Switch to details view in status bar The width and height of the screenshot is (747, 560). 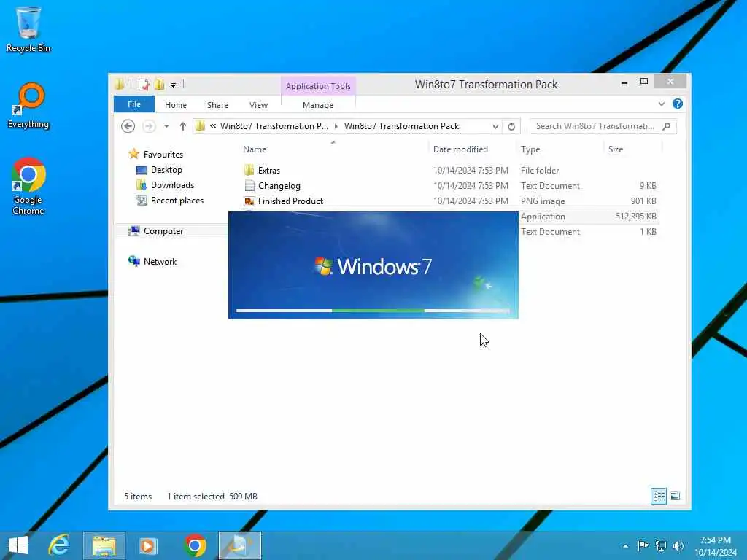click(x=659, y=496)
